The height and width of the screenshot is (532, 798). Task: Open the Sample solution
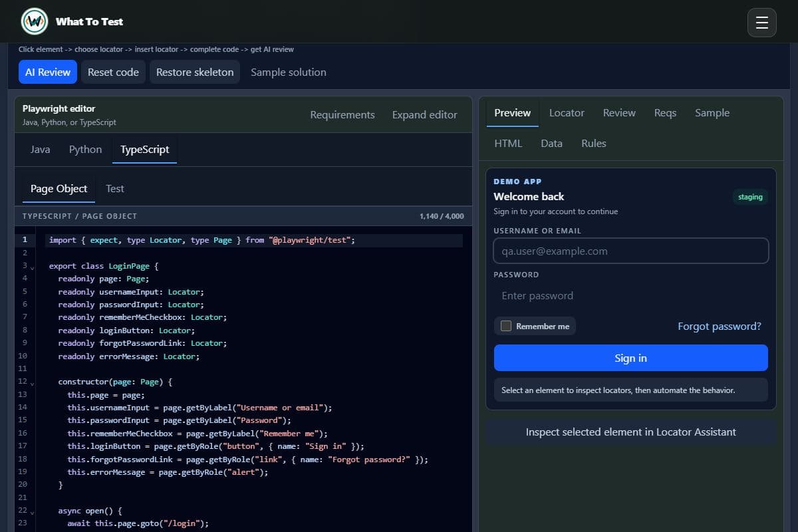click(x=289, y=72)
